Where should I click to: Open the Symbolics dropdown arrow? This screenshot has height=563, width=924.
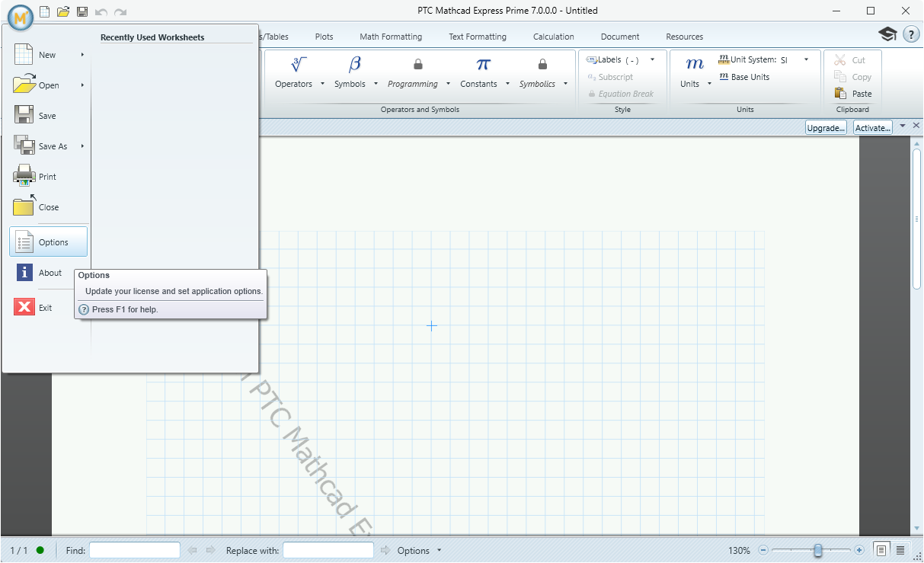point(565,84)
